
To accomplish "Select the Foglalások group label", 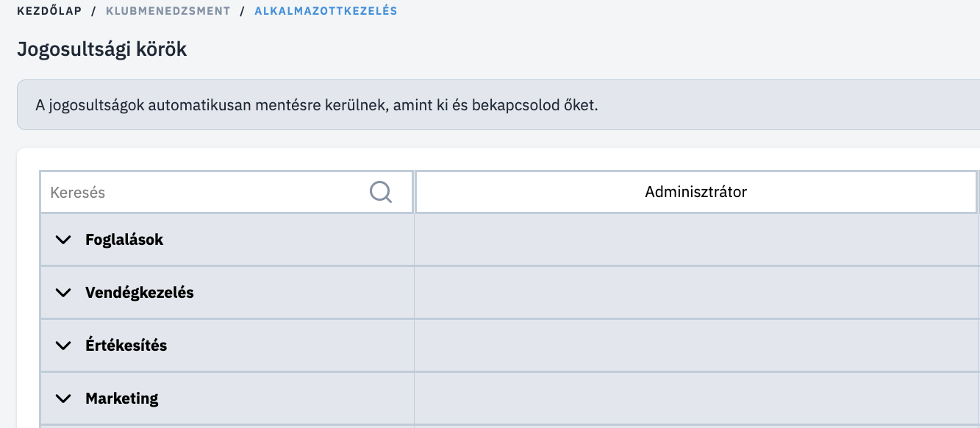I will tap(124, 240).
